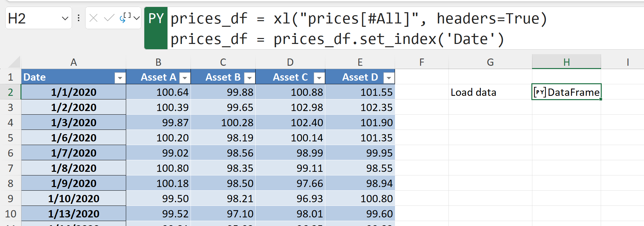Open the Asset A filter dropdown
644x226 pixels.
[185, 78]
